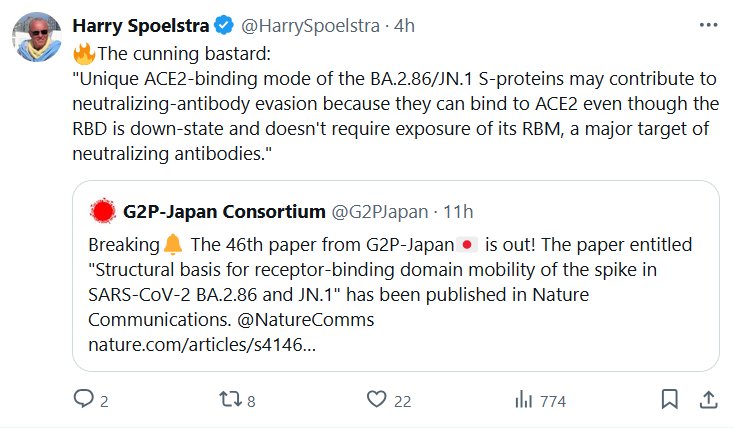Open G2P-Japan Consortium account name
734x428 pixels.
pos(224,212)
